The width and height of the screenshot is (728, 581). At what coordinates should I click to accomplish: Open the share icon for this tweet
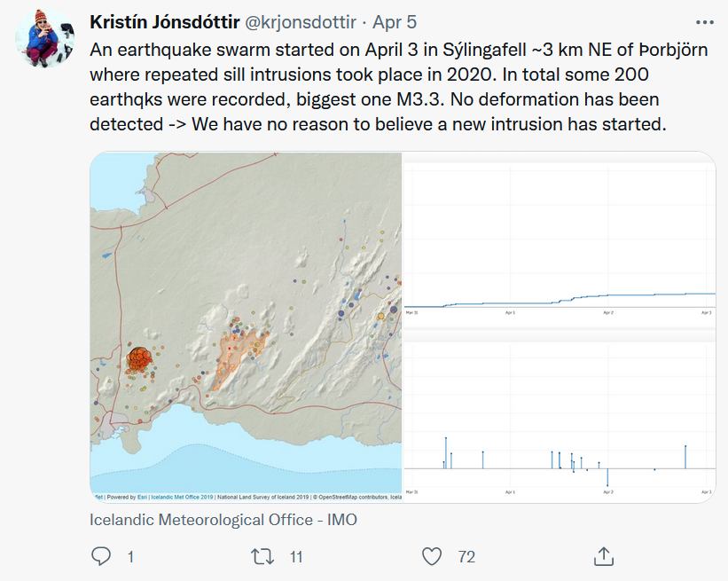pyautogui.click(x=606, y=555)
